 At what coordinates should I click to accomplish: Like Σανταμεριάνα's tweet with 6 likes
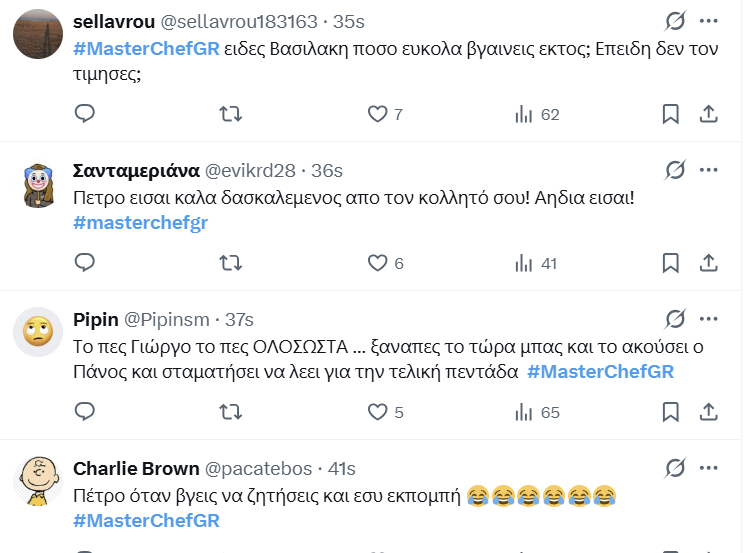[377, 263]
